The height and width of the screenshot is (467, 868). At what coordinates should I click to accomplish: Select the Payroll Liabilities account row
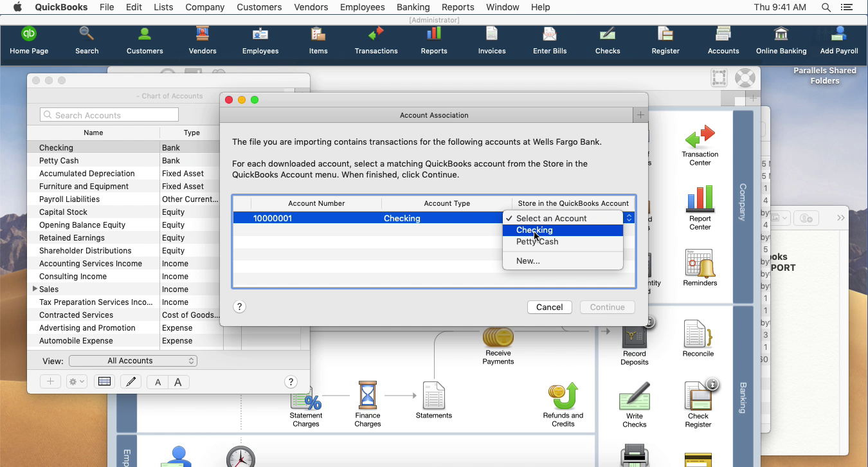pyautogui.click(x=123, y=199)
